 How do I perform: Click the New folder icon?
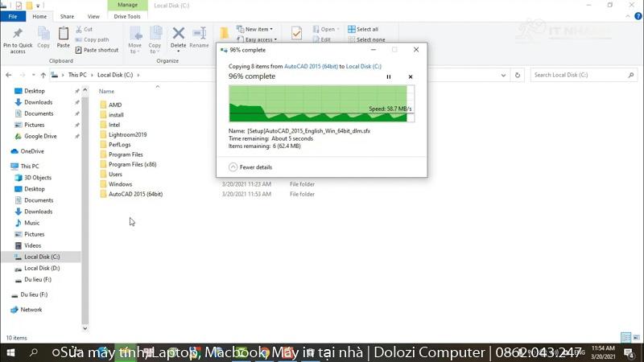coord(224,33)
